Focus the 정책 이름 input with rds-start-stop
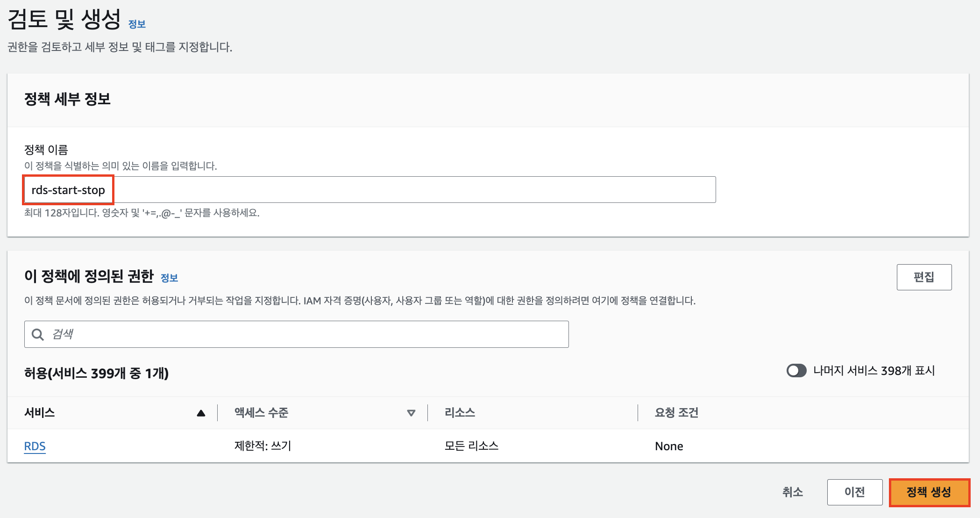This screenshot has width=980, height=518. click(x=369, y=190)
